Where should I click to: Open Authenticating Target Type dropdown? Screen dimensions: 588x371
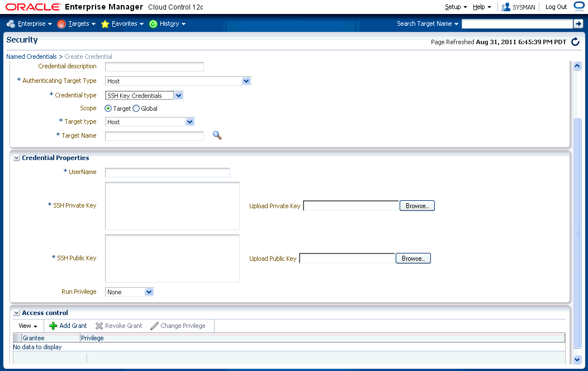pos(246,81)
